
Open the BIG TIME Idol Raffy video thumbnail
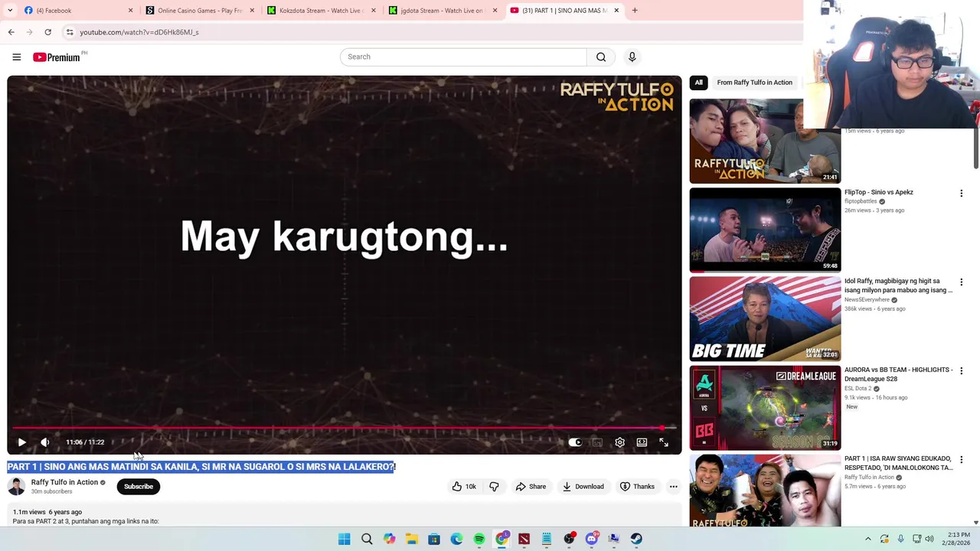[x=765, y=318]
